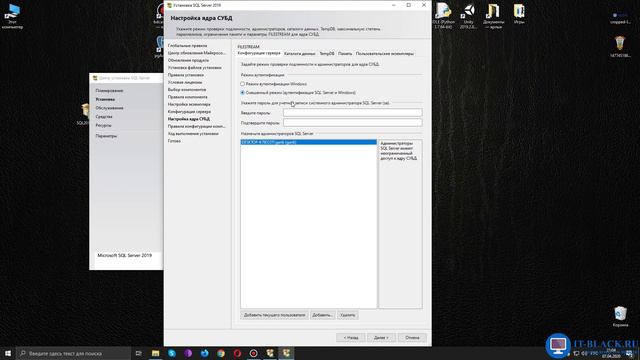Select Конфигурация сервера step in left sidebar

189,112
